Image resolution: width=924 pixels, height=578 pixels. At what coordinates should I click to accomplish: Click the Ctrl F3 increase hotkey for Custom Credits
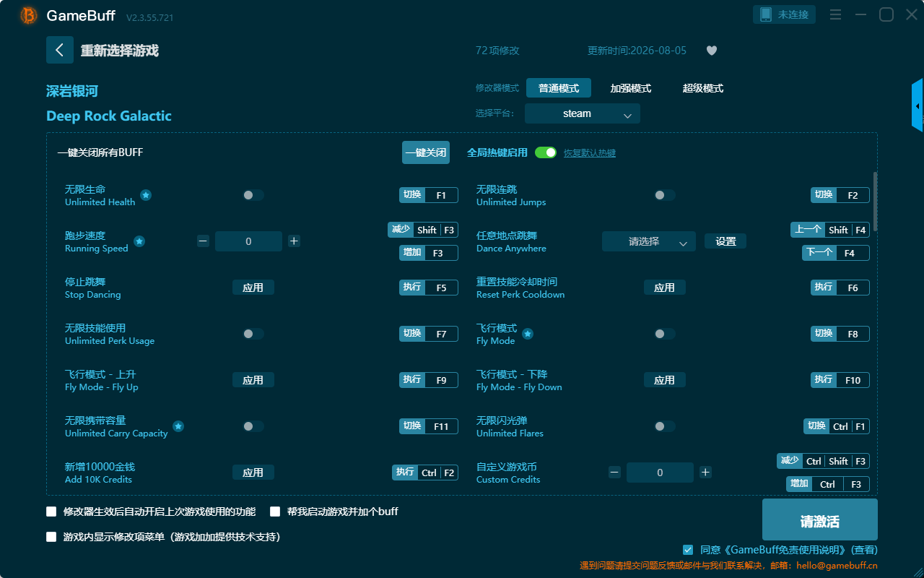click(x=828, y=484)
